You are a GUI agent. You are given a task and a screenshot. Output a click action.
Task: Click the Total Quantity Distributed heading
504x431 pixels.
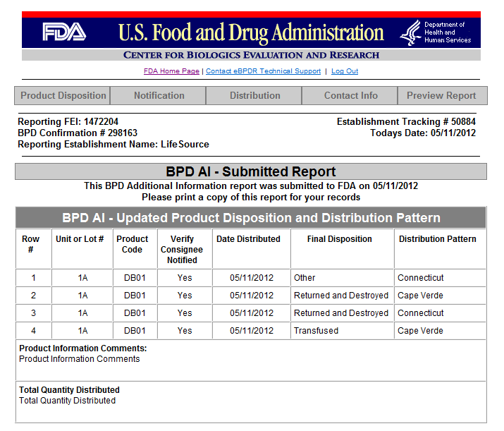pyautogui.click(x=69, y=390)
